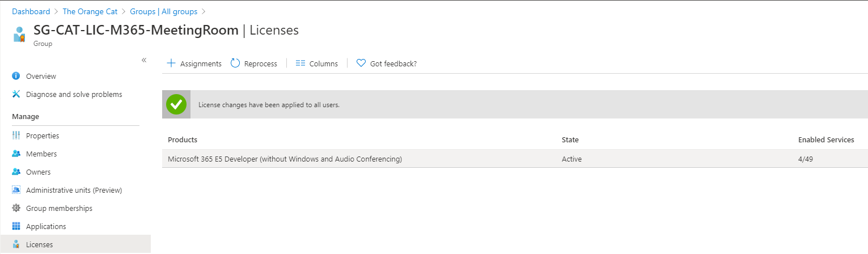Sort by the Products column header
This screenshot has width=868, height=254.
coord(183,139)
